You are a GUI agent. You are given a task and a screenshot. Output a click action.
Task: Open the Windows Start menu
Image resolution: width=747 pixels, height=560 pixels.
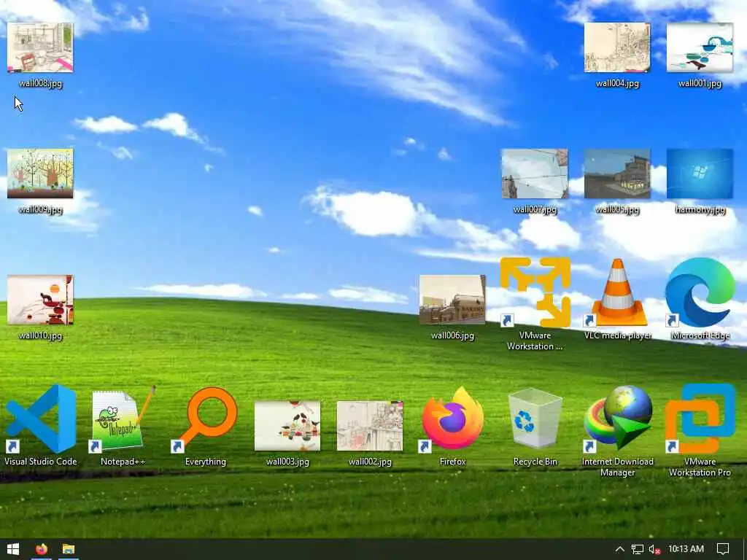coord(13,549)
